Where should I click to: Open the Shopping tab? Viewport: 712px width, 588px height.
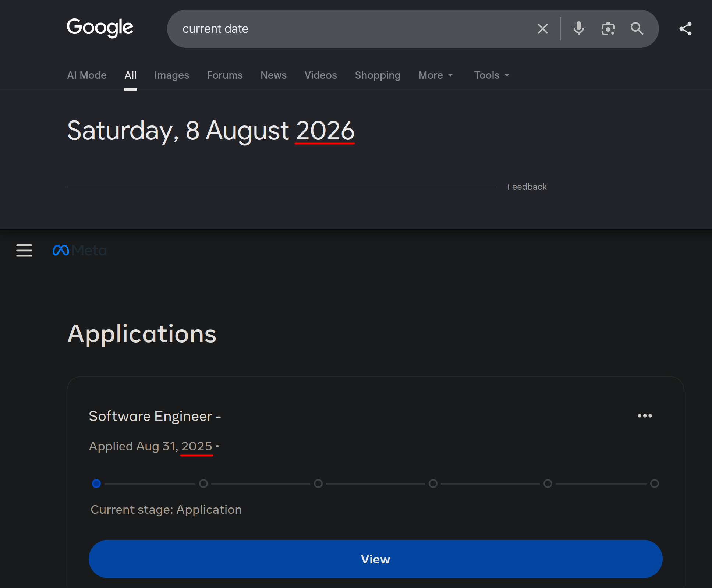tap(378, 75)
